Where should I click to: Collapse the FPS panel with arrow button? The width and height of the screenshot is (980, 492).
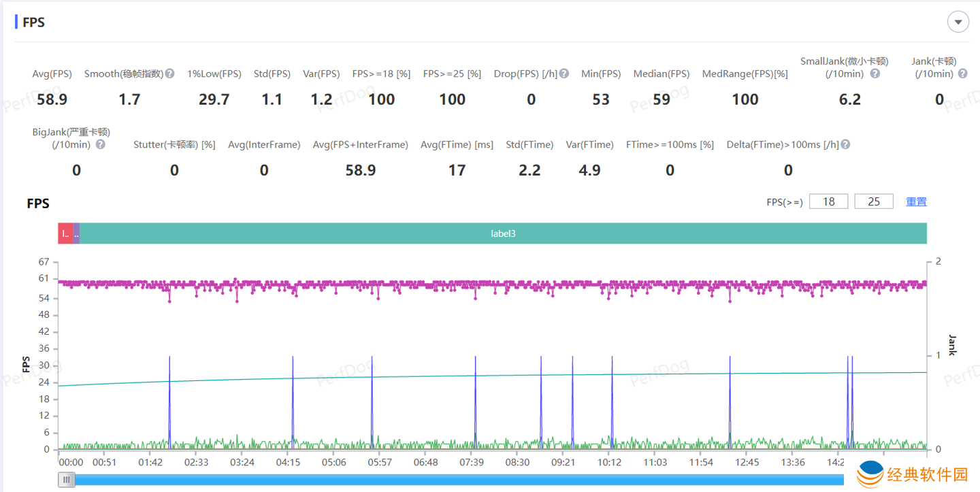pos(958,22)
